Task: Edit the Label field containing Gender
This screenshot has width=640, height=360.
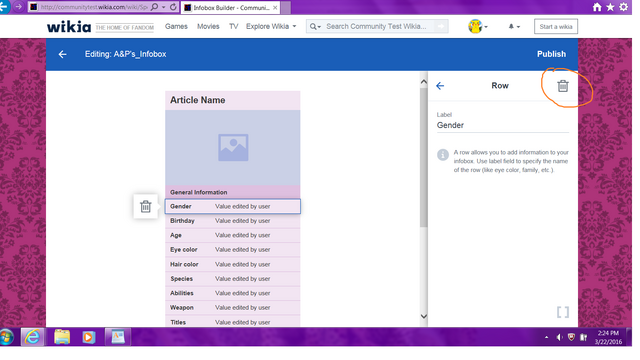Action: coord(502,125)
